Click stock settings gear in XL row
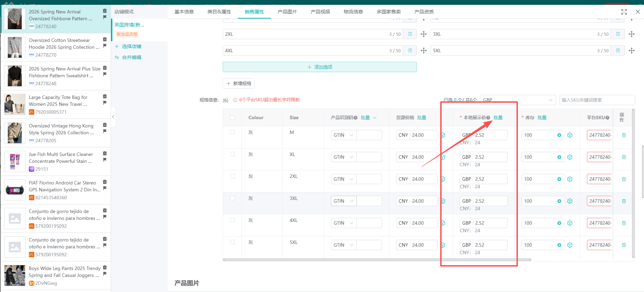Viewport: 644px width, 292px height. pyautogui.click(x=559, y=157)
